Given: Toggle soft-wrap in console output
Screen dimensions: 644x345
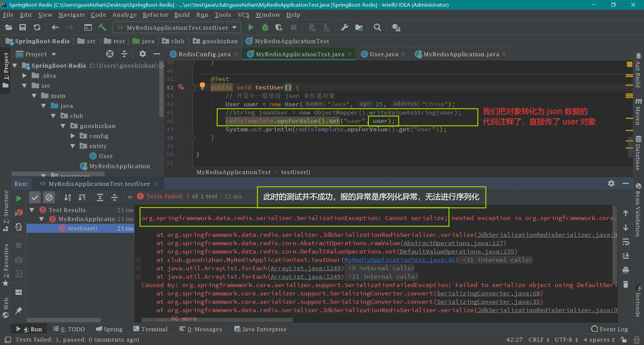Looking at the screenshot, I should (626, 242).
